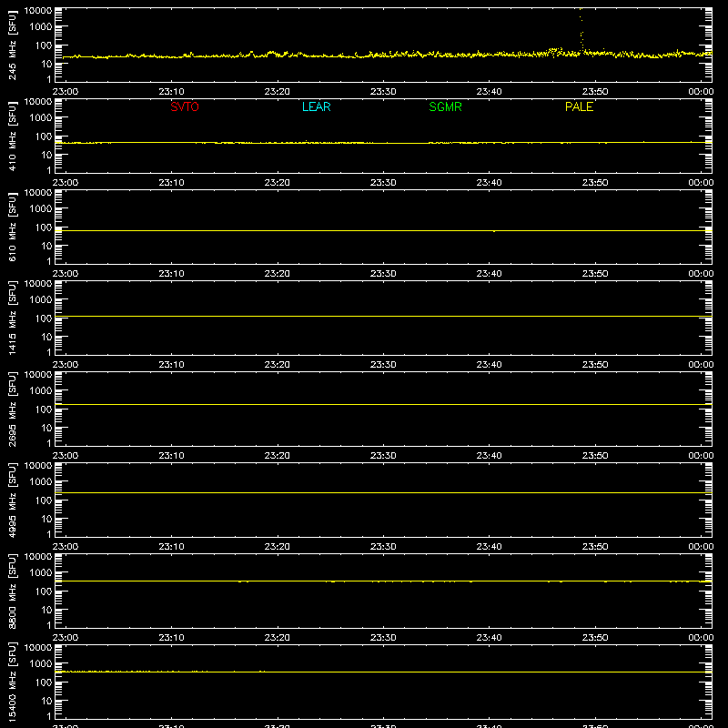The image size is (728, 728).
Task: Click the 23:40 label under the 2695 MHz plot
Action: click(x=489, y=456)
